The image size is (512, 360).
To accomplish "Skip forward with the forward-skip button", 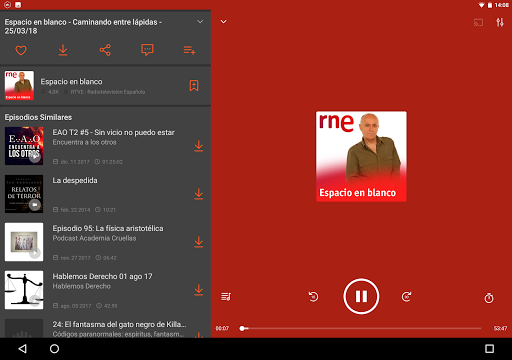I will (x=406, y=296).
